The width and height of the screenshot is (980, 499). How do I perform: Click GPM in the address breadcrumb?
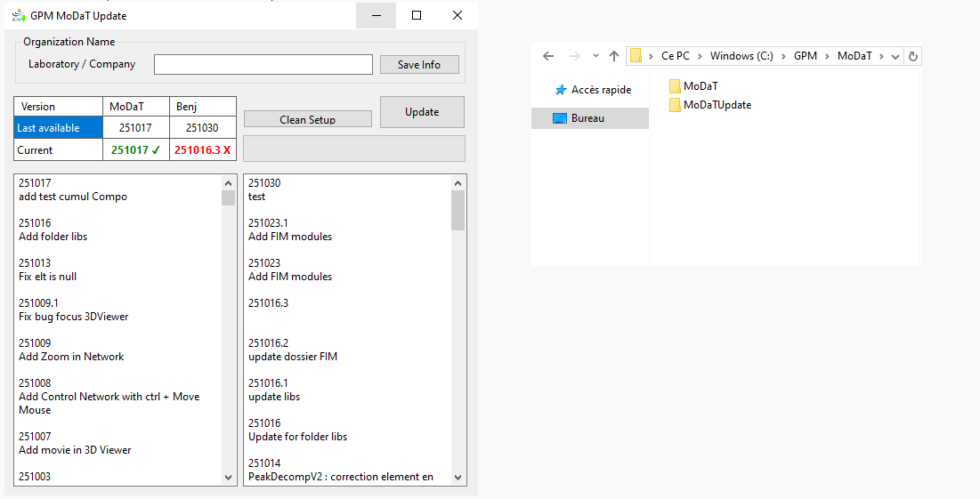(x=805, y=55)
